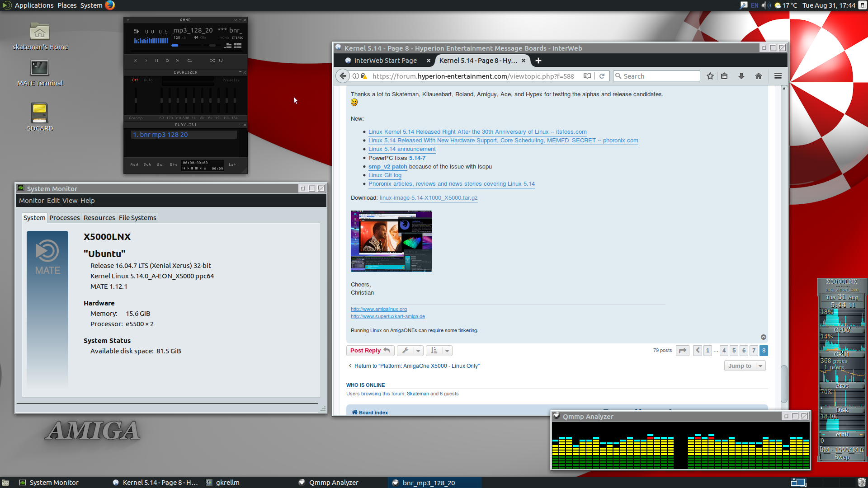Stop playback in QMMP player
Viewport: 868px width, 488px height.
click(x=167, y=61)
